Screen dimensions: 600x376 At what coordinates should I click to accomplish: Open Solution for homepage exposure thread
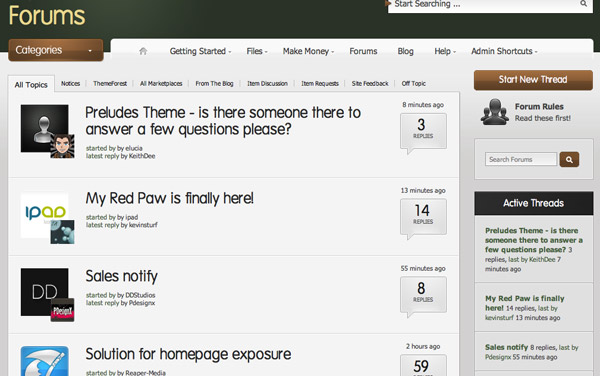click(188, 354)
